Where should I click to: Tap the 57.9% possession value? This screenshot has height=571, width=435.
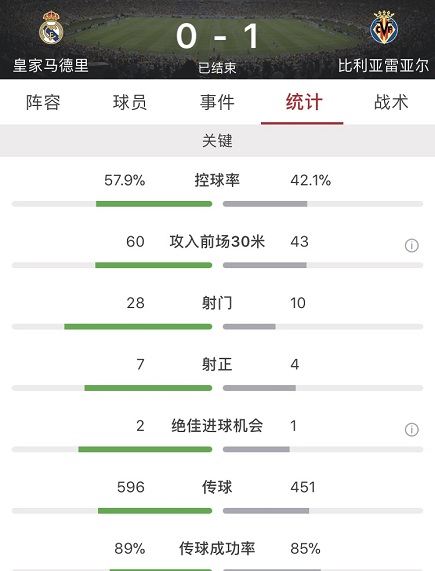(x=125, y=180)
